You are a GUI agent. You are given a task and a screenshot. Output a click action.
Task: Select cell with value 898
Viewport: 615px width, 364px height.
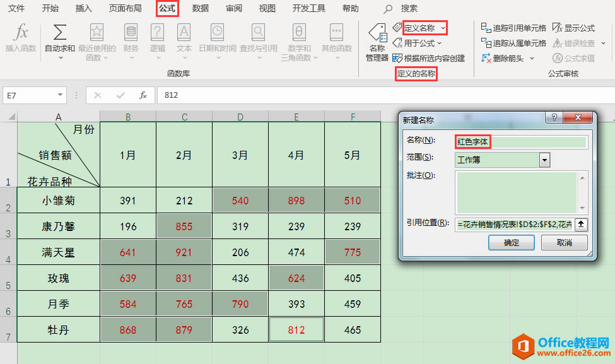[296, 201]
